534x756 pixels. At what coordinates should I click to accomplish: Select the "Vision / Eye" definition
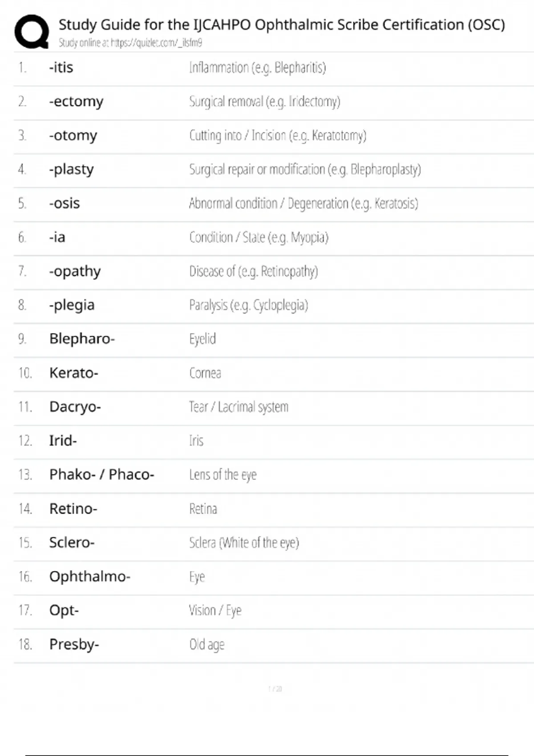[215, 611]
